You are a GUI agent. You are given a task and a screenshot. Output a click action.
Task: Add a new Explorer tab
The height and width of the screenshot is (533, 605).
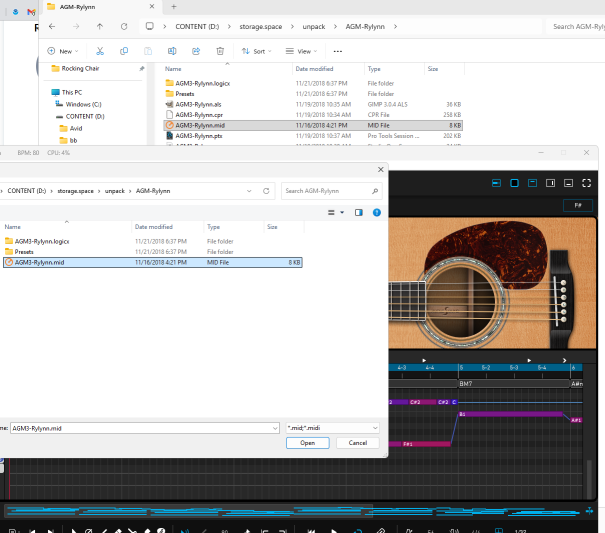pyautogui.click(x=174, y=7)
